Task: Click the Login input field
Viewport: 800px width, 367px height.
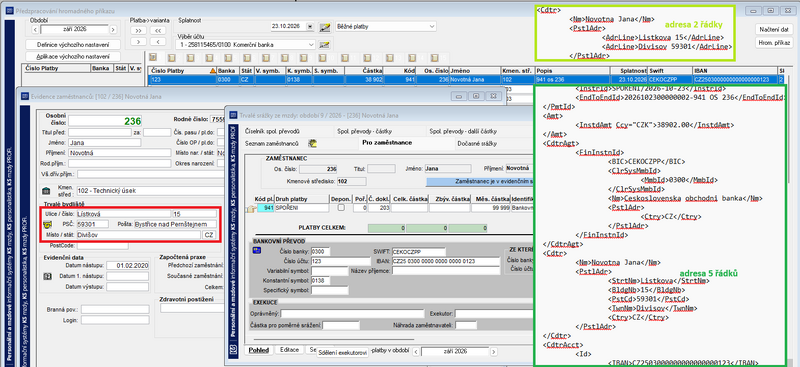Action: (114, 320)
